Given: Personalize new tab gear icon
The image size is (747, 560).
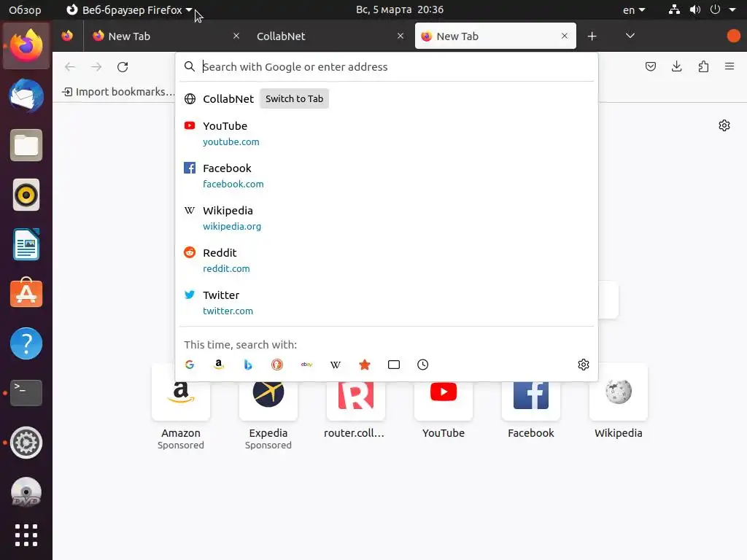Looking at the screenshot, I should click(724, 125).
